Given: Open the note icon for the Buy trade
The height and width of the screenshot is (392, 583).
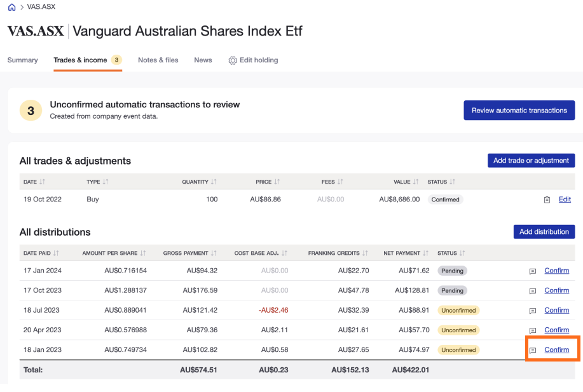Looking at the screenshot, I should pyautogui.click(x=547, y=200).
